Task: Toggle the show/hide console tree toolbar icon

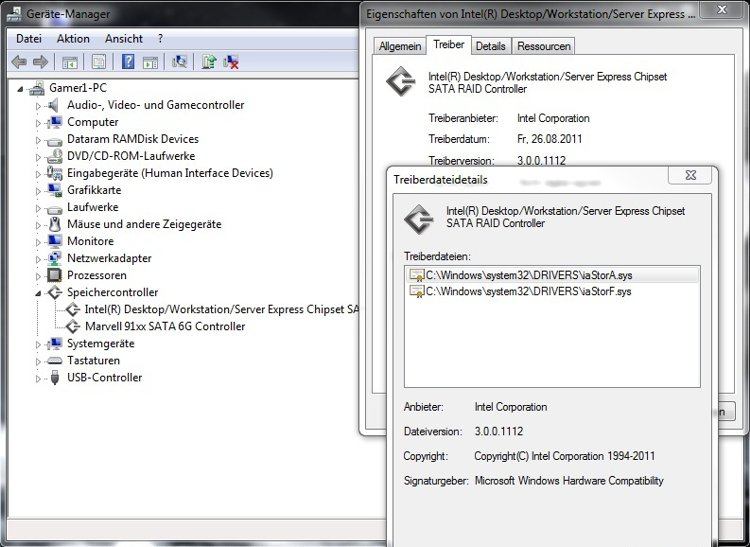Action: 69,62
